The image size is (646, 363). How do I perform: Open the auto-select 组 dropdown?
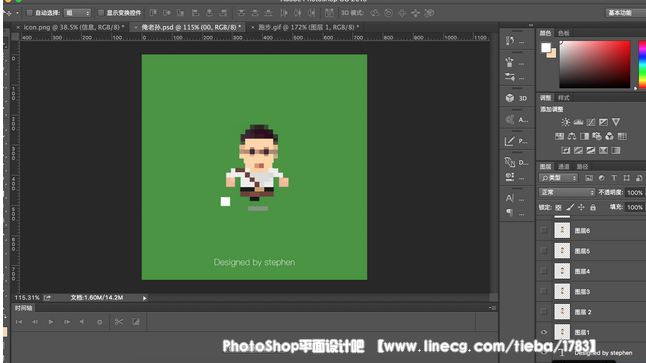pos(77,13)
